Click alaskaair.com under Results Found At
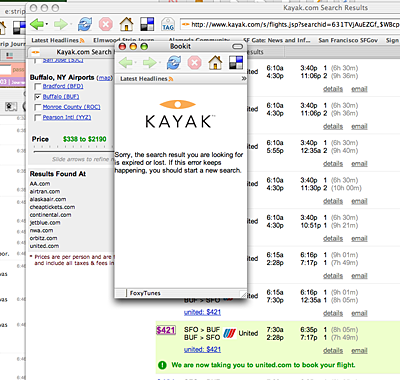 (48, 199)
